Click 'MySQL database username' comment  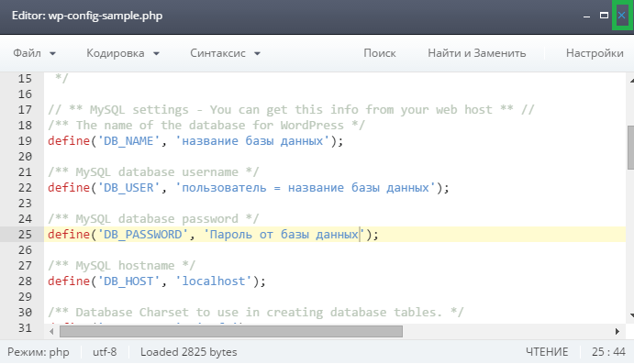pyautogui.click(x=153, y=172)
